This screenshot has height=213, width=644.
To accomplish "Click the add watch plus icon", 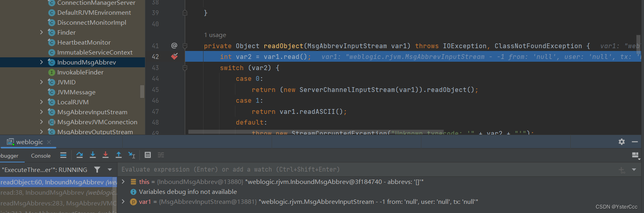I will [x=622, y=170].
